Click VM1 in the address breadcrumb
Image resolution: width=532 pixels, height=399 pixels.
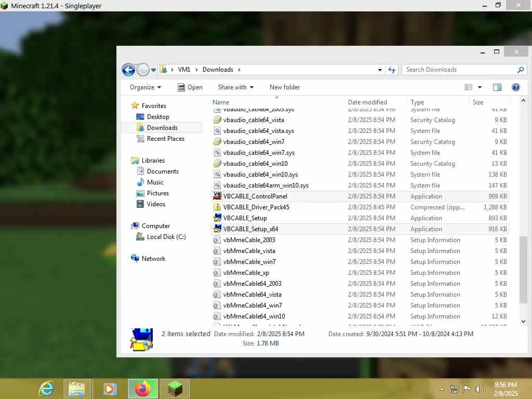click(x=184, y=70)
